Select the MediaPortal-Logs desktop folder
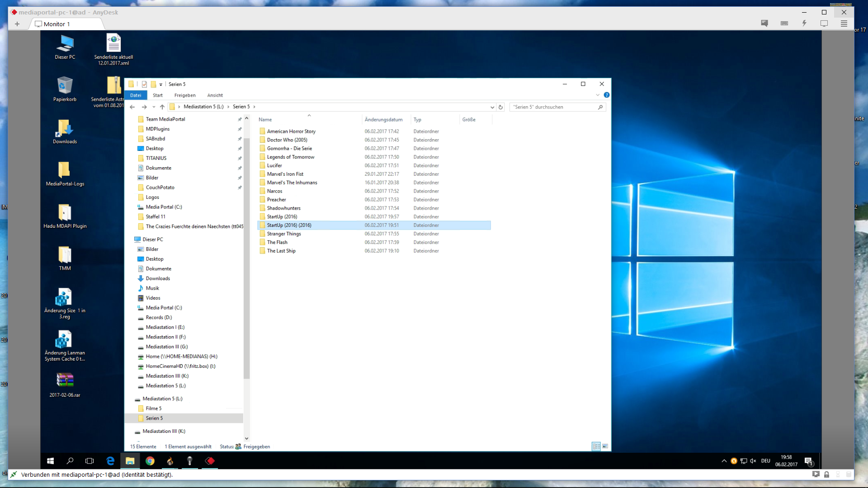Screen dimensions: 868x488 coord(65,174)
